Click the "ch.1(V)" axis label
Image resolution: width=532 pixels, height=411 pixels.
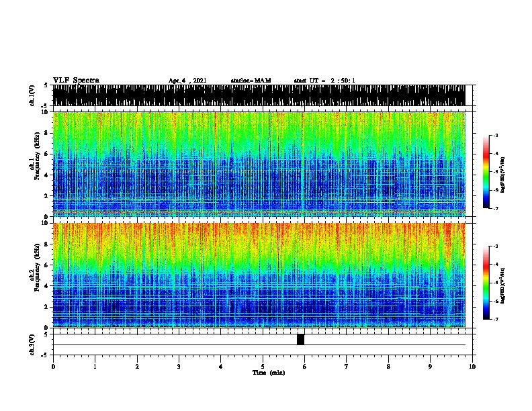32,95
